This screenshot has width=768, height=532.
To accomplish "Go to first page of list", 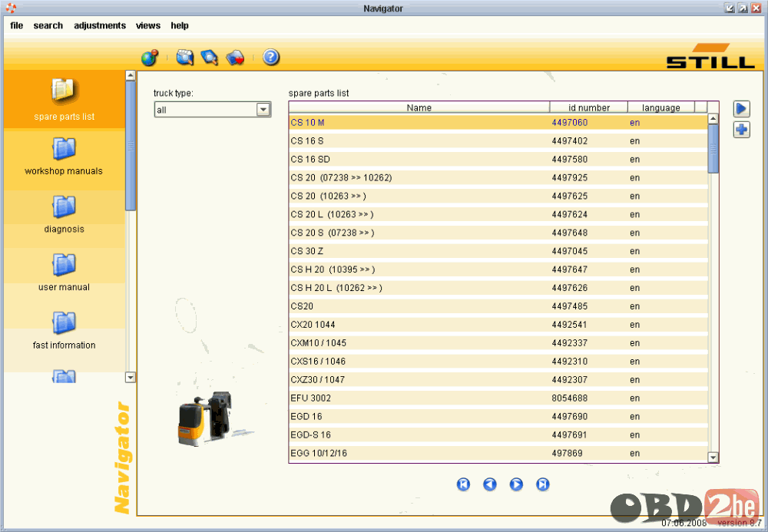I will click(463, 484).
